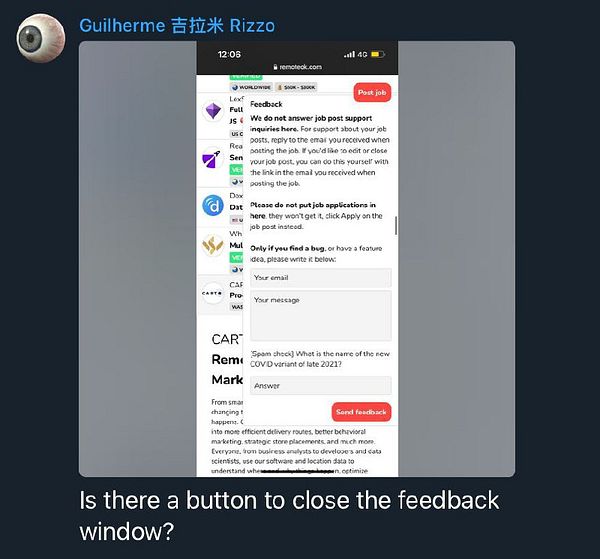Focus the Your message text area
The height and width of the screenshot is (559, 600).
pos(321,316)
